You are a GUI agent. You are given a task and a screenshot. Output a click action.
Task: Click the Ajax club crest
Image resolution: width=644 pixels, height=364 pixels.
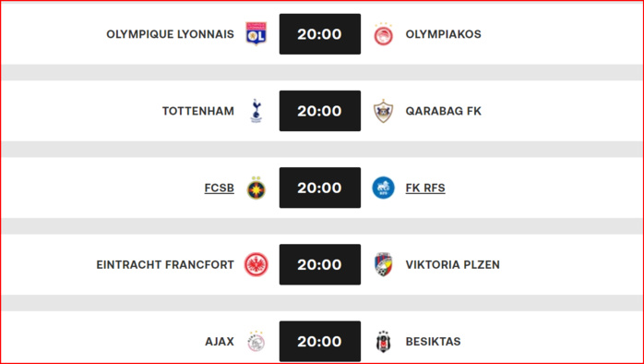256,342
